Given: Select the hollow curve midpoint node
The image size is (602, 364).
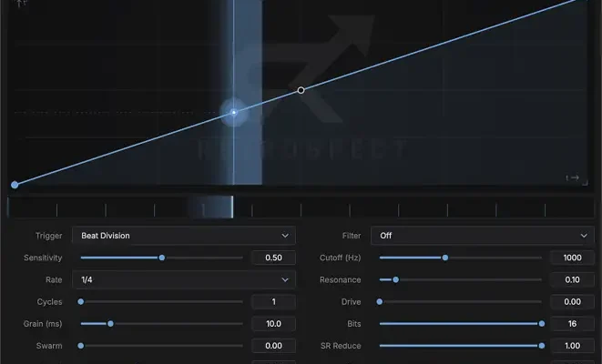Looking at the screenshot, I should [301, 90].
